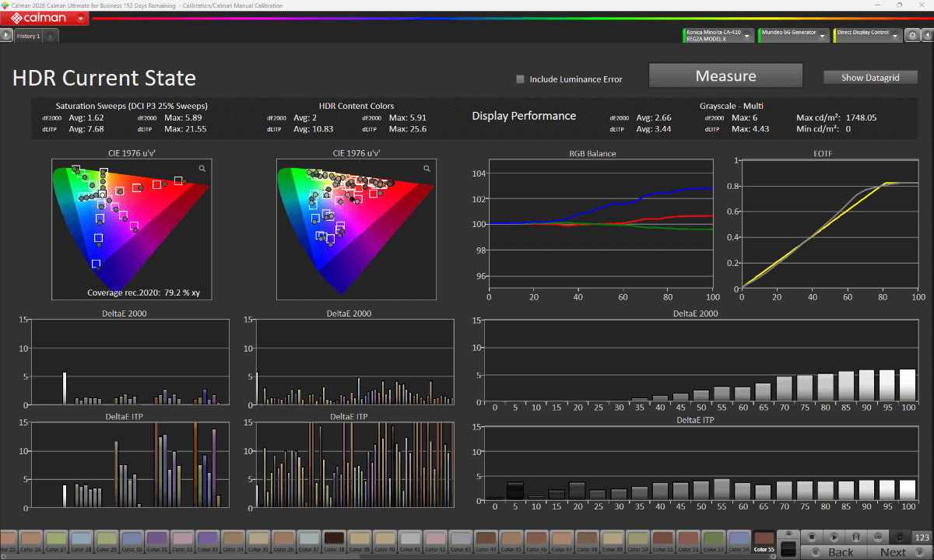Click the black swatch below Color 55

point(788,550)
